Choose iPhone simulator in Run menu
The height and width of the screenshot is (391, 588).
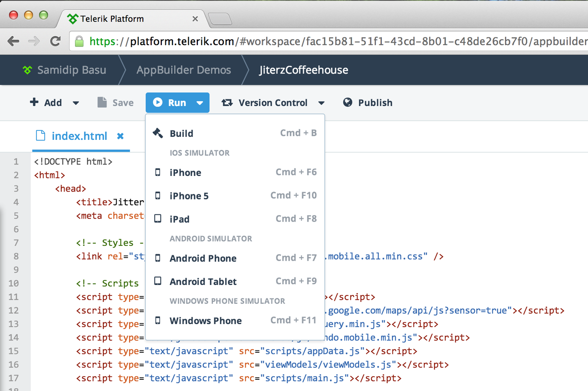pos(235,172)
